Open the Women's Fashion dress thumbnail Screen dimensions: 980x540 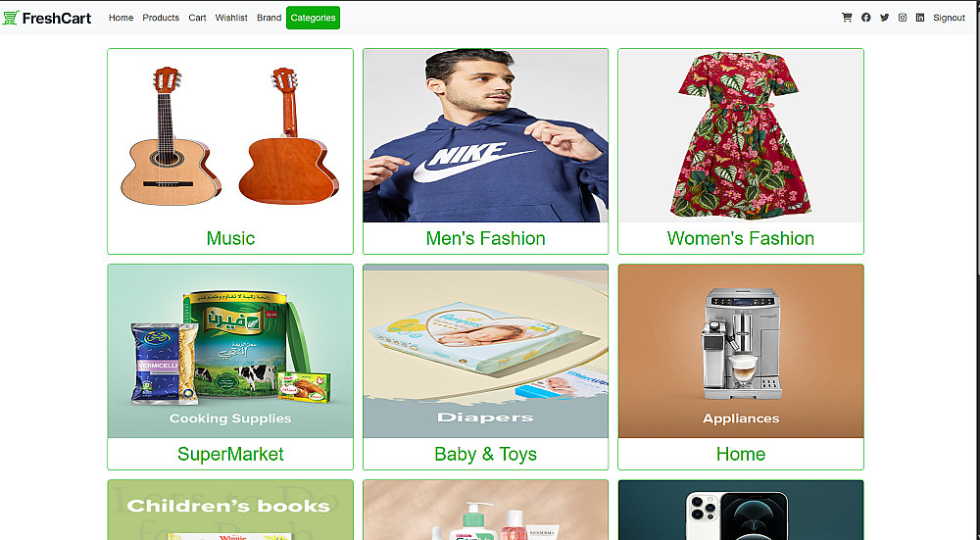741,135
